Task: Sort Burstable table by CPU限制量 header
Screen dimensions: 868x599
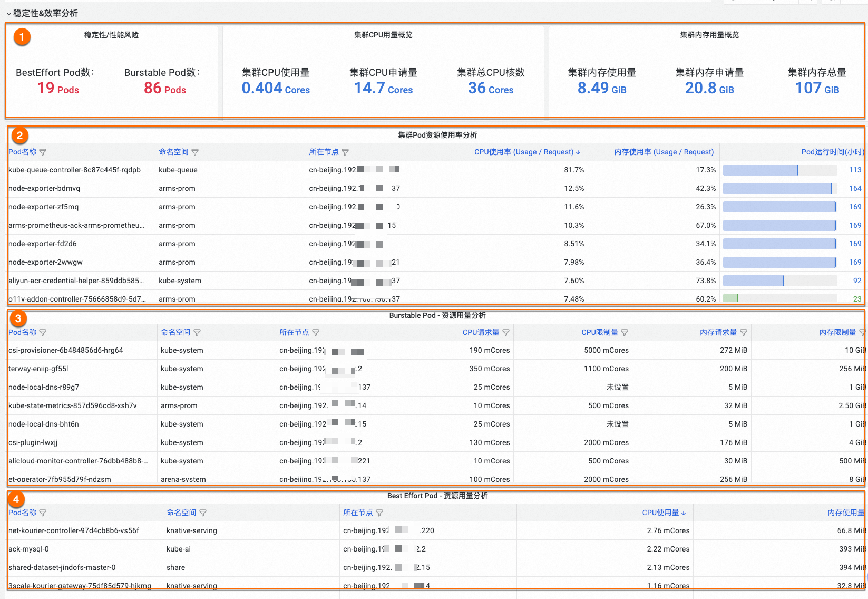Action: pos(600,333)
